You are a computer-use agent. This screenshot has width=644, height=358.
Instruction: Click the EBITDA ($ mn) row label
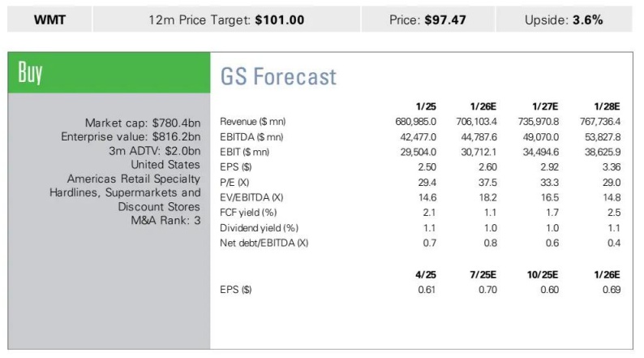(251, 136)
